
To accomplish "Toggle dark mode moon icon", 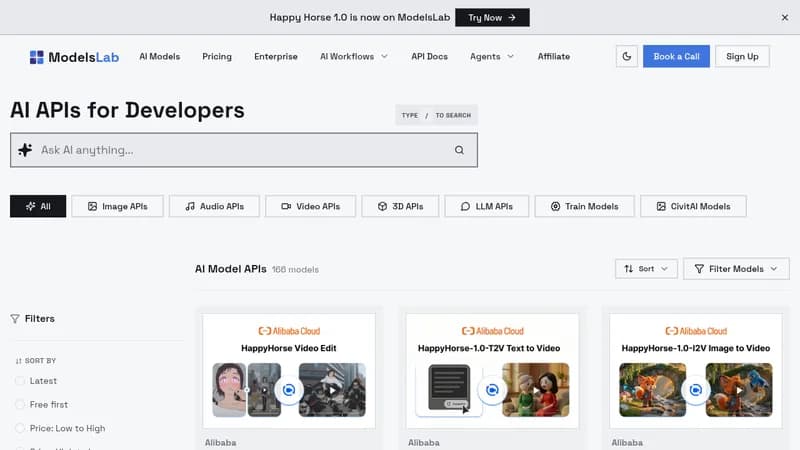I will tap(627, 57).
